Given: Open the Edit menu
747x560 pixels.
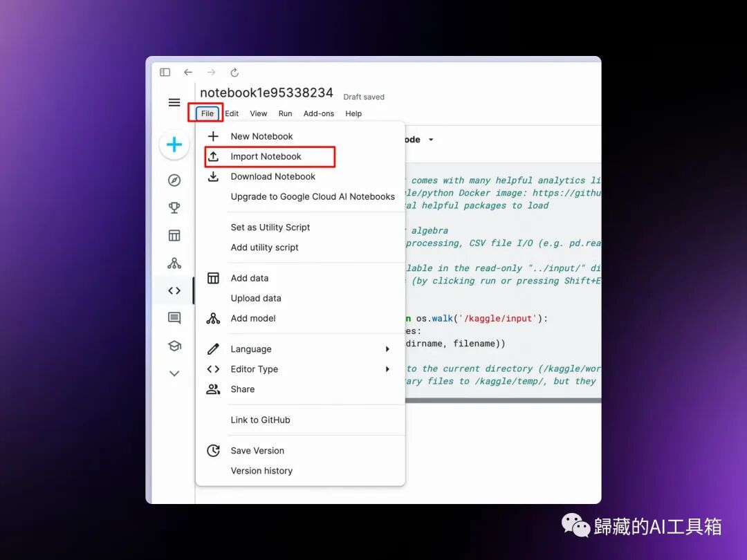Looking at the screenshot, I should 232,113.
